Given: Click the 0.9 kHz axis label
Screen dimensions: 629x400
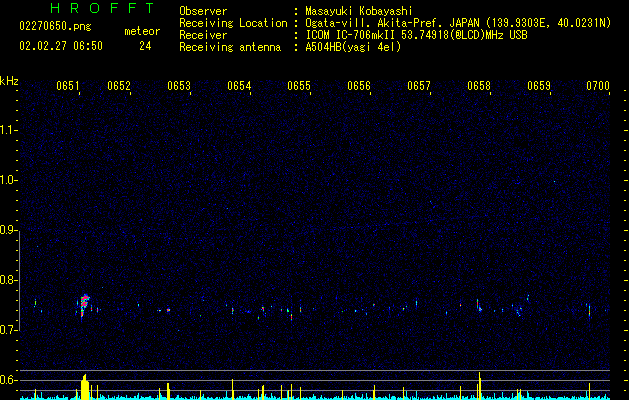Looking at the screenshot, I should (9, 230).
